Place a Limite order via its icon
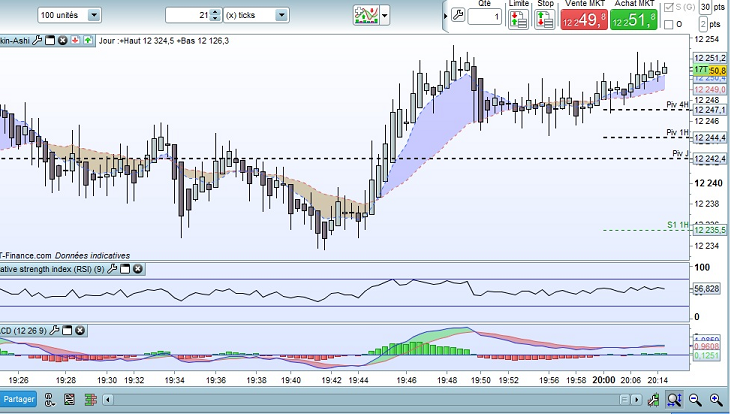 [518, 19]
